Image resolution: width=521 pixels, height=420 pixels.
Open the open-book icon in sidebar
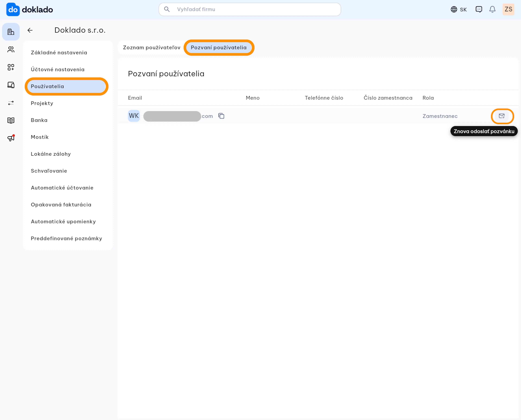pyautogui.click(x=11, y=120)
